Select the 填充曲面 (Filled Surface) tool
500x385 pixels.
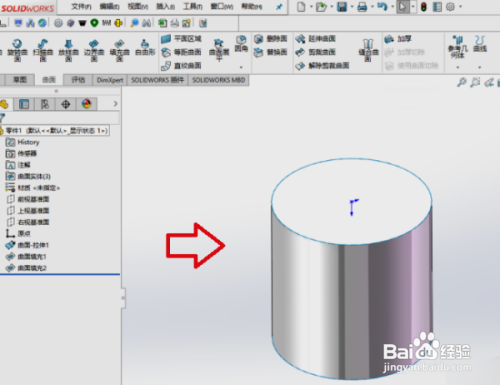coord(119,50)
